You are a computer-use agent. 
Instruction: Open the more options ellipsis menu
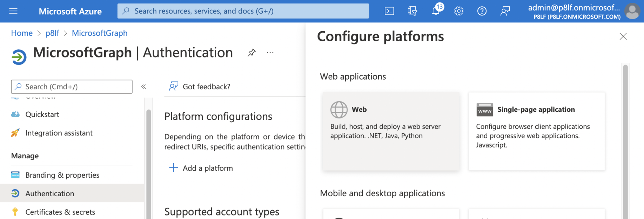pyautogui.click(x=270, y=53)
